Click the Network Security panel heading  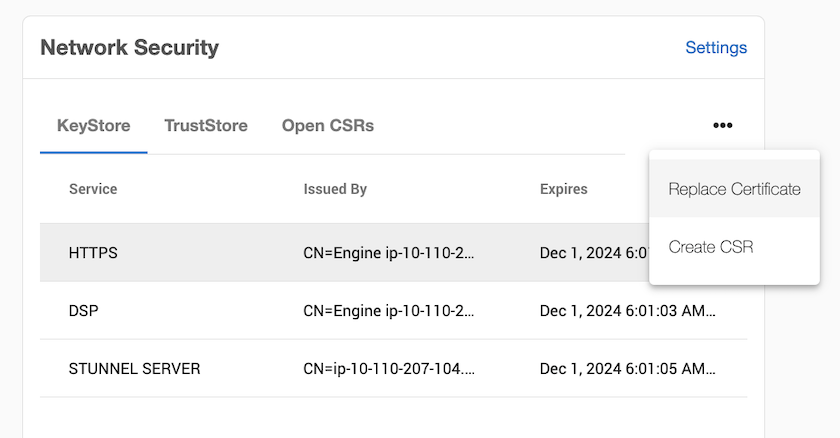[x=129, y=47]
